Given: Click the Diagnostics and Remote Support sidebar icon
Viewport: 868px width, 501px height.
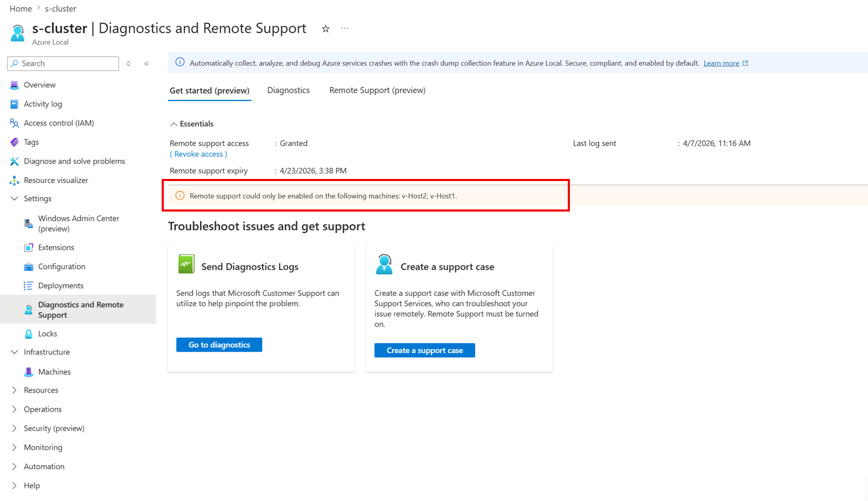Looking at the screenshot, I should pos(28,310).
